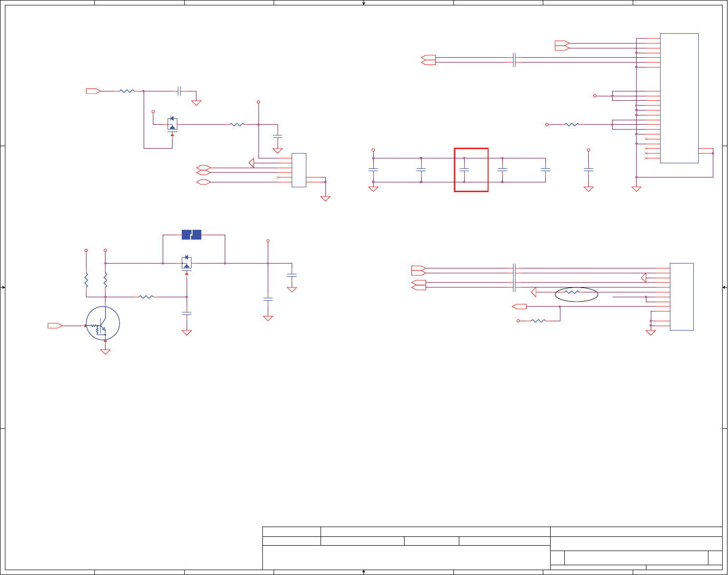Click the port pair at the top center
The width and height of the screenshot is (728, 575).
pyautogui.click(x=428, y=60)
